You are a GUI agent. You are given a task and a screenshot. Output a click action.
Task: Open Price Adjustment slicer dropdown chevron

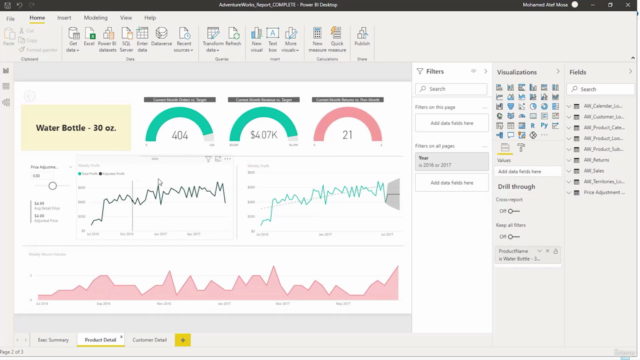tap(70, 167)
